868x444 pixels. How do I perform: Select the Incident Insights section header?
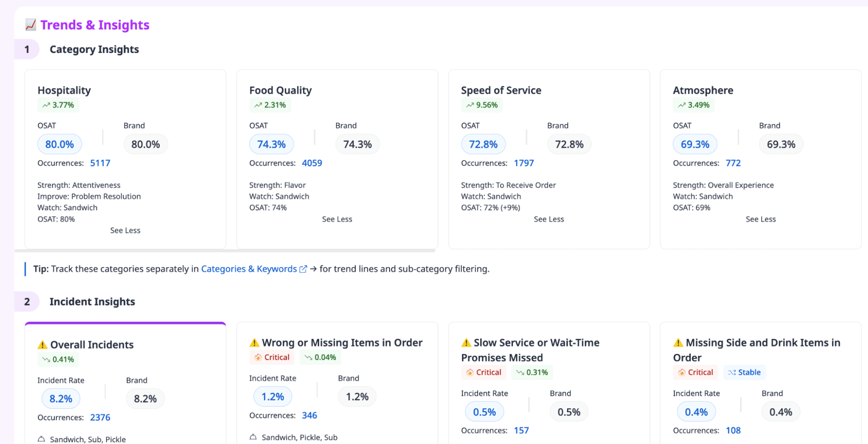tap(92, 302)
